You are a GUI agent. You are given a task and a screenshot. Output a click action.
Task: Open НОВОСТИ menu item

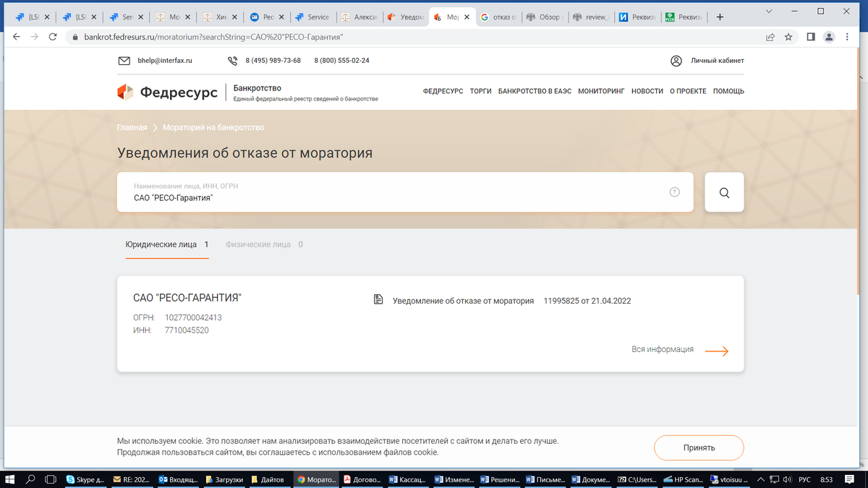click(647, 92)
